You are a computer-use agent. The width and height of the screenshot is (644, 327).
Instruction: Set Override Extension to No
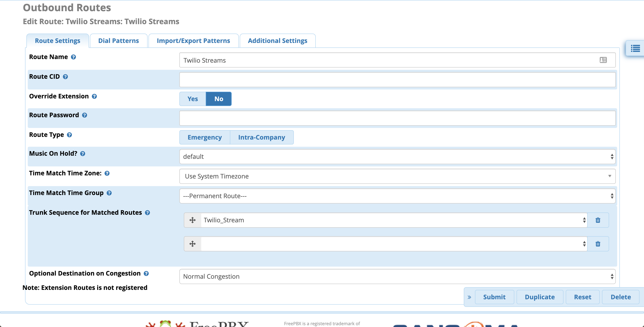(219, 99)
